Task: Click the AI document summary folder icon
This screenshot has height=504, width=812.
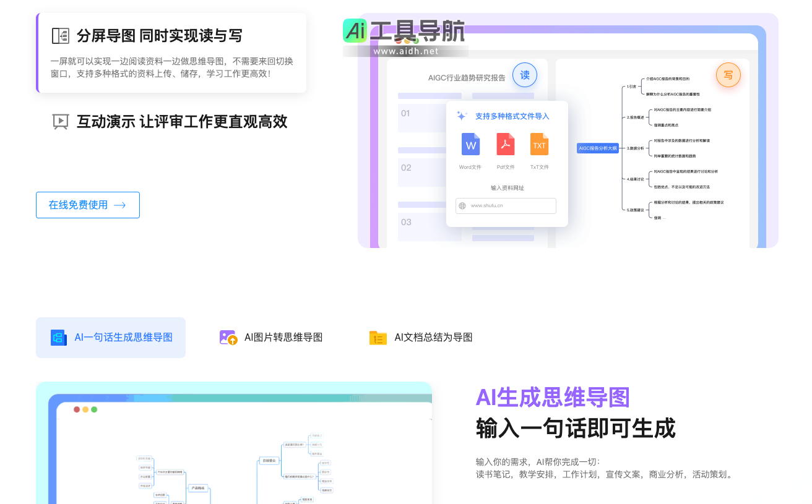Action: coord(378,338)
